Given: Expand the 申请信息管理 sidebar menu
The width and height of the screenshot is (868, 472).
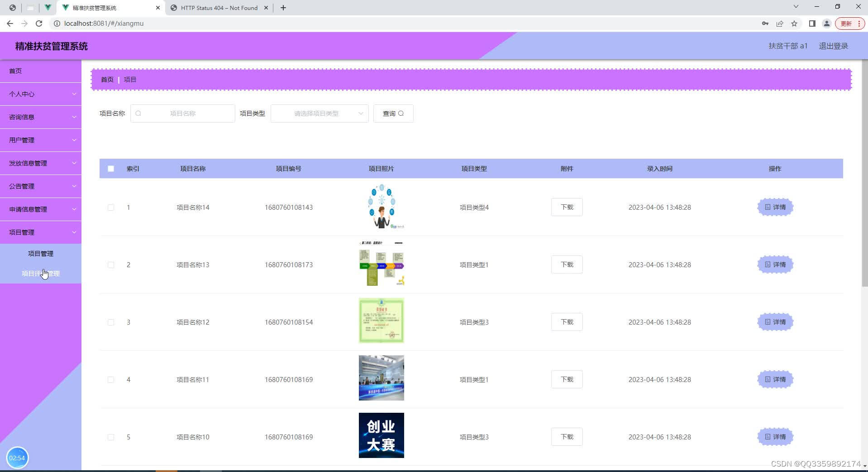Looking at the screenshot, I should click(x=41, y=209).
